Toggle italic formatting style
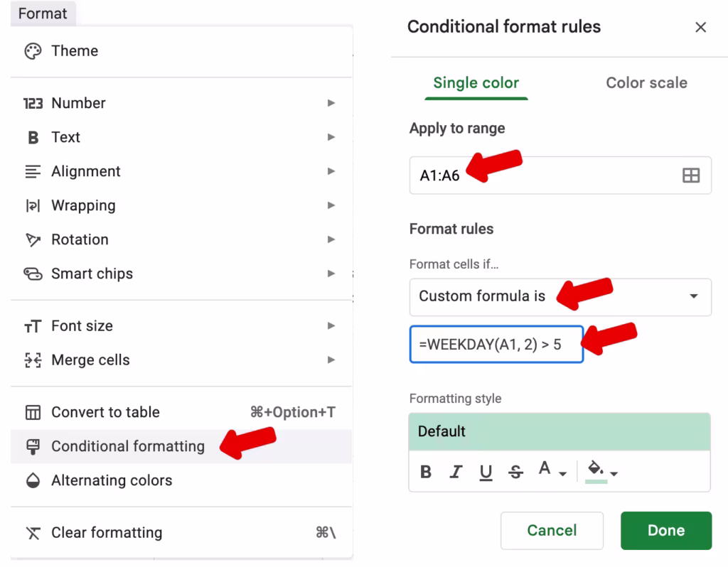 (x=456, y=471)
